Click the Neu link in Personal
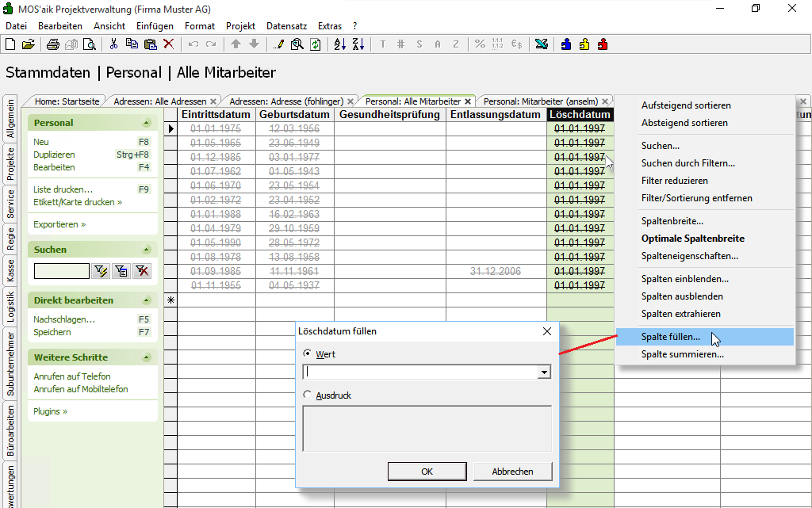The height and width of the screenshot is (508, 812). point(41,142)
